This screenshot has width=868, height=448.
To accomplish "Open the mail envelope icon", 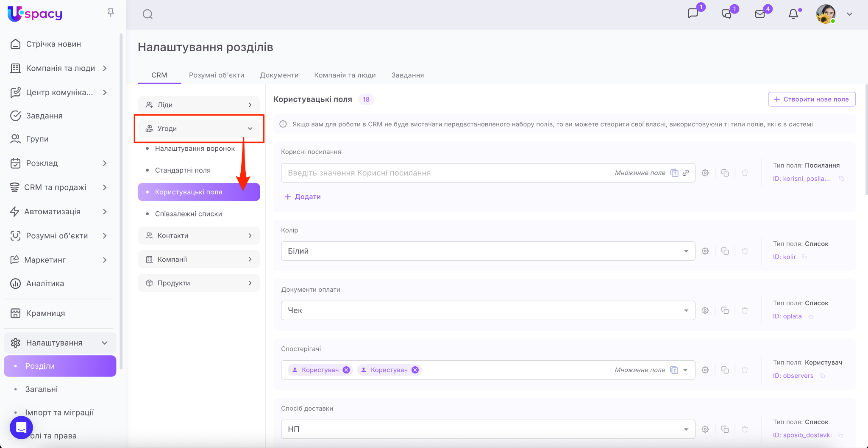I will click(760, 14).
